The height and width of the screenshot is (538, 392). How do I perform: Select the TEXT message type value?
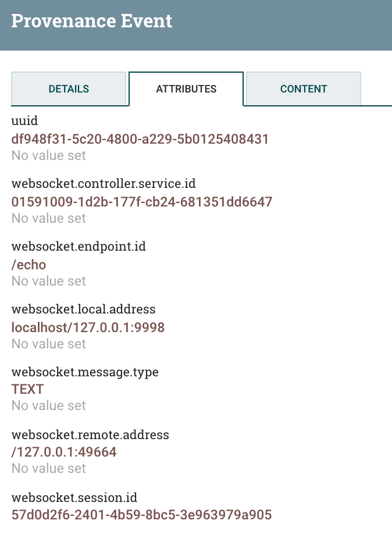[27, 389]
